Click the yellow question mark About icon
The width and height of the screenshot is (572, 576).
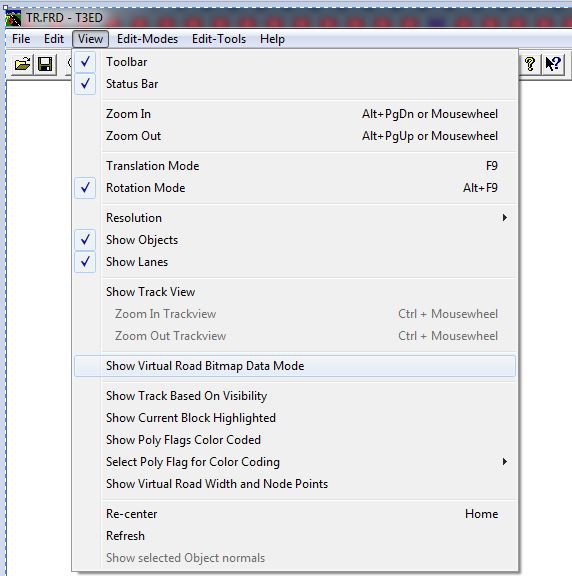tap(530, 64)
